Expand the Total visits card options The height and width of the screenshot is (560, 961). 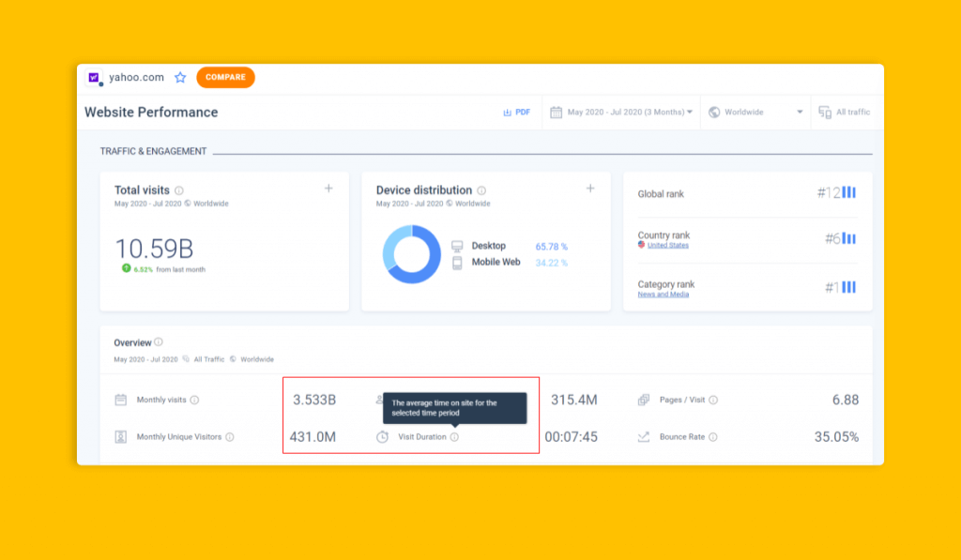[328, 188]
